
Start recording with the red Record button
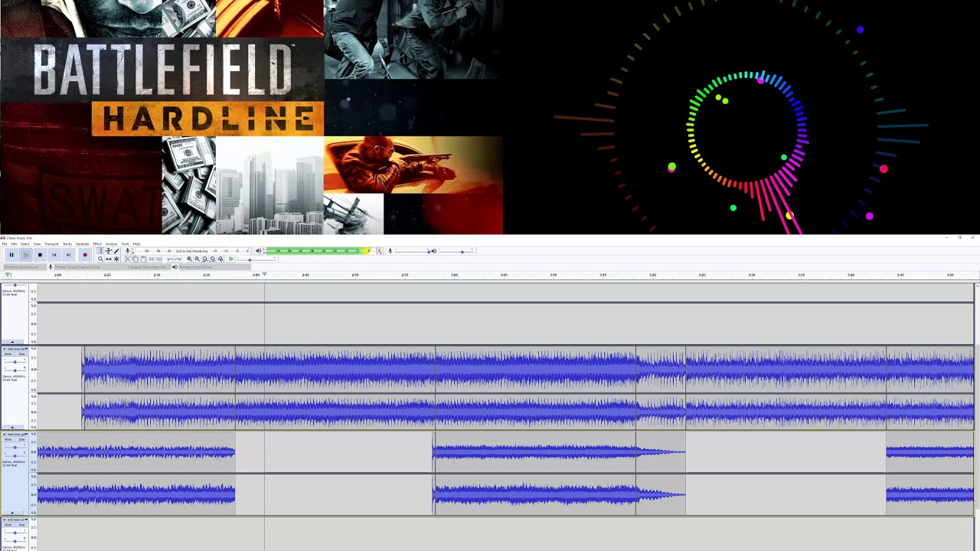click(85, 255)
